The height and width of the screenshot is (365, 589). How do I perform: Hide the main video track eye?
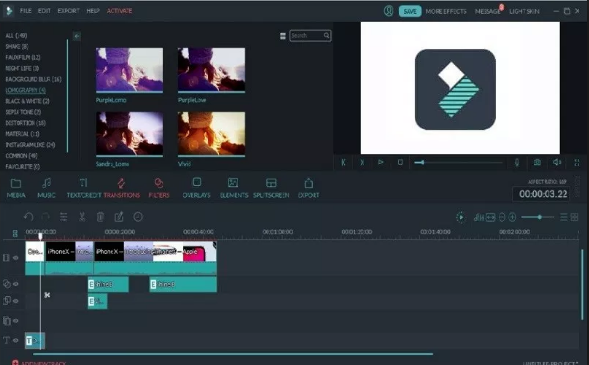(16, 258)
